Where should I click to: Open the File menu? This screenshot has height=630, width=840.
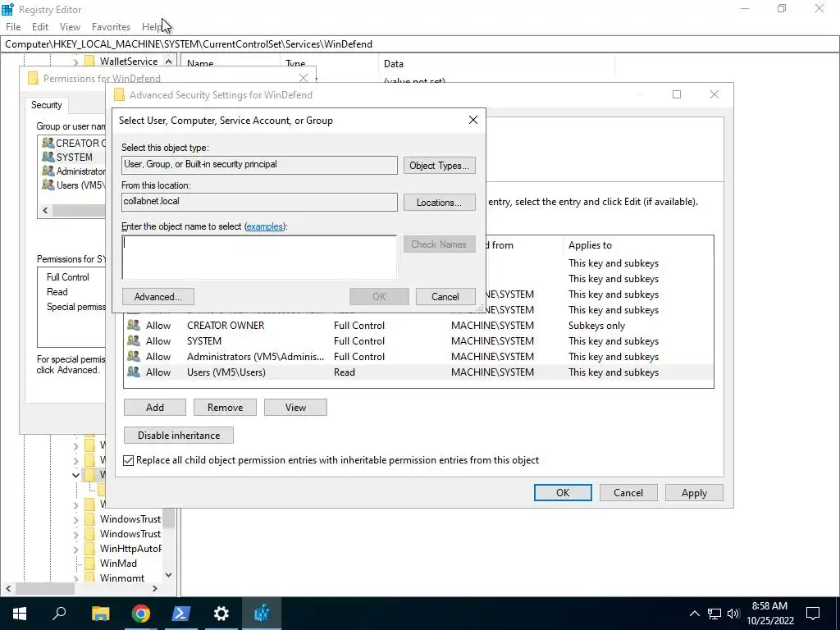[x=13, y=27]
